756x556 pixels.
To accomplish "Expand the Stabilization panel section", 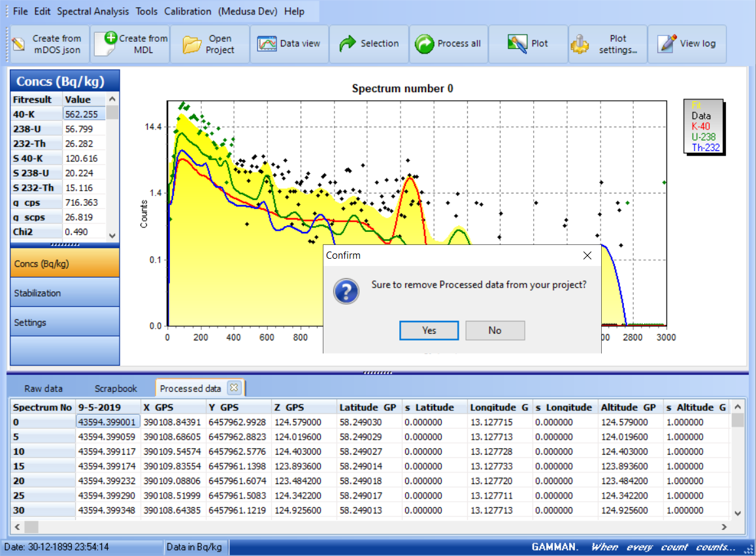I will click(x=65, y=293).
